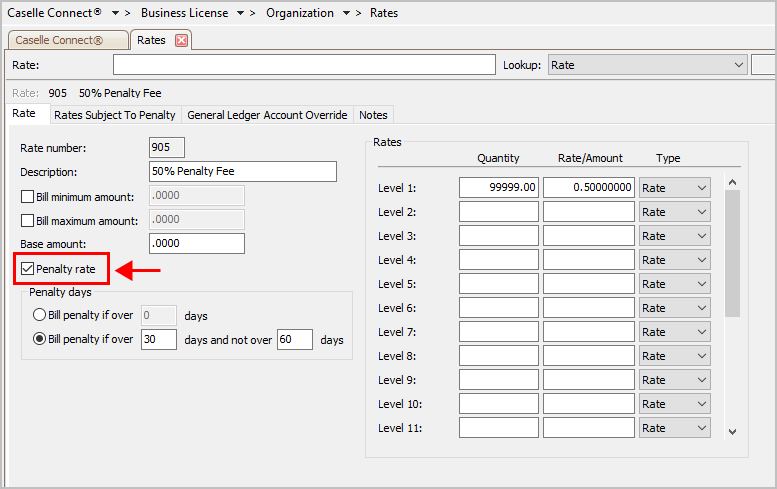The width and height of the screenshot is (777, 489).
Task: Click Organization in breadcrumb
Action: tap(300, 13)
